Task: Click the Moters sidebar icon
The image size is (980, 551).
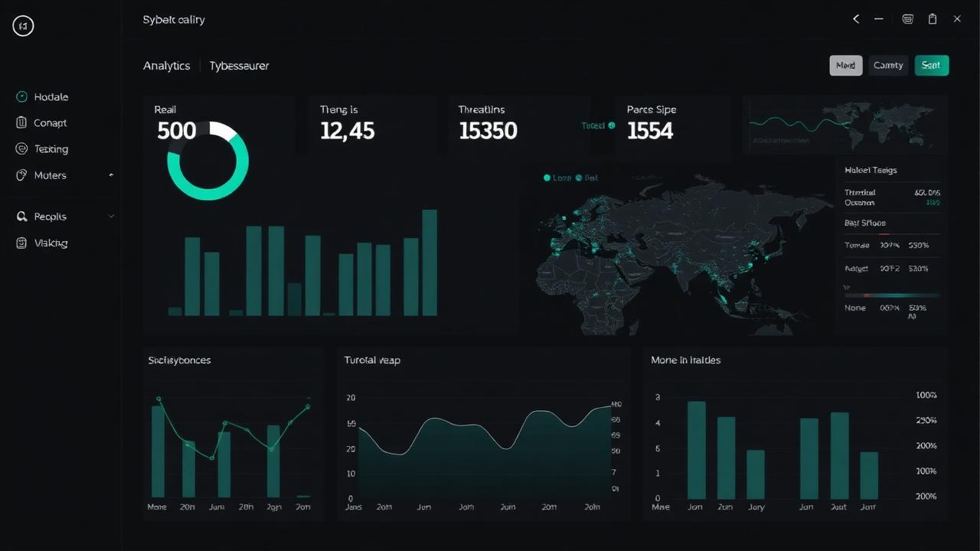Action: (21, 174)
